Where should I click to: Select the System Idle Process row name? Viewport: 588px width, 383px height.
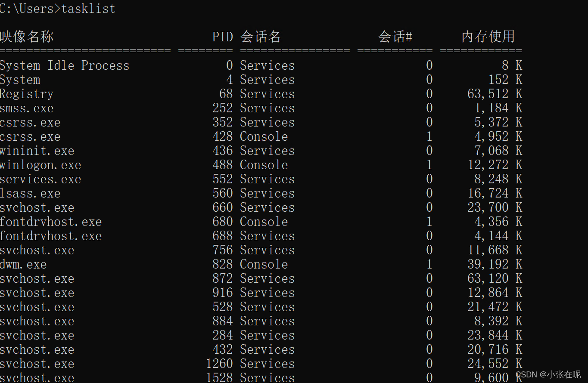[x=65, y=65]
